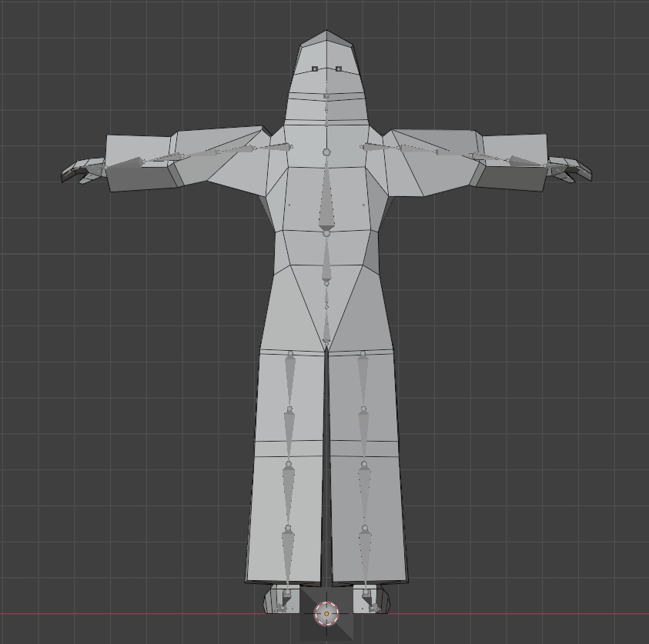649x644 pixels.
Task: Click the left square eye marker on head
Action: pyautogui.click(x=315, y=68)
